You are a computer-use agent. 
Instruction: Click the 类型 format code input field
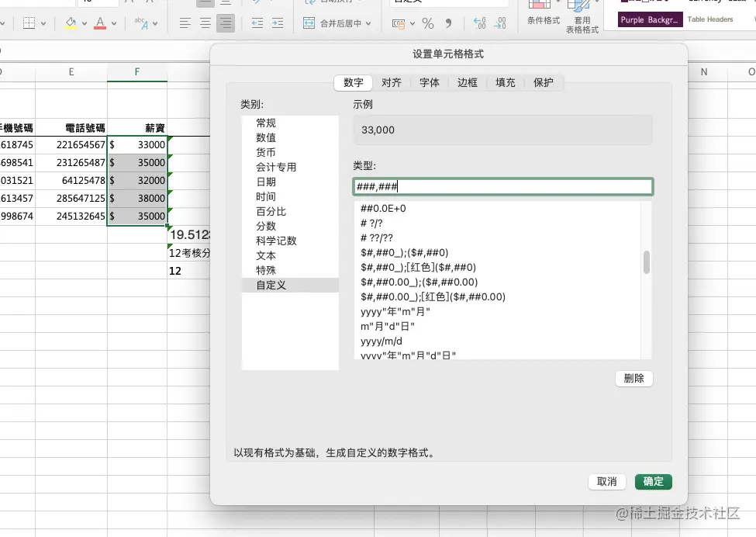(x=503, y=187)
